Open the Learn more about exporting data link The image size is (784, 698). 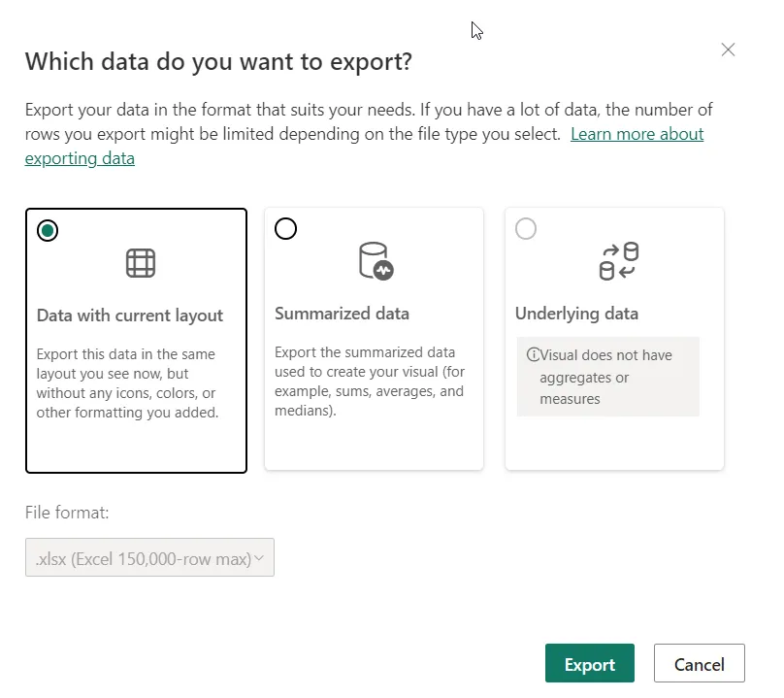pos(637,134)
